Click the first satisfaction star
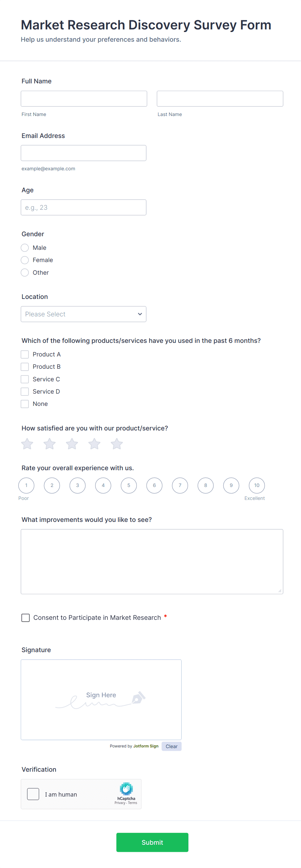The height and width of the screenshot is (868, 301). (x=27, y=444)
